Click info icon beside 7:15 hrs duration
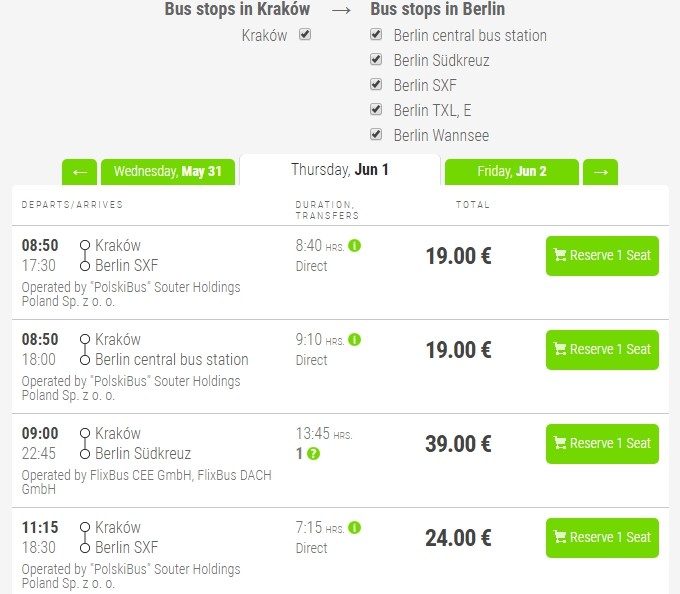680x594 pixels. click(x=355, y=528)
